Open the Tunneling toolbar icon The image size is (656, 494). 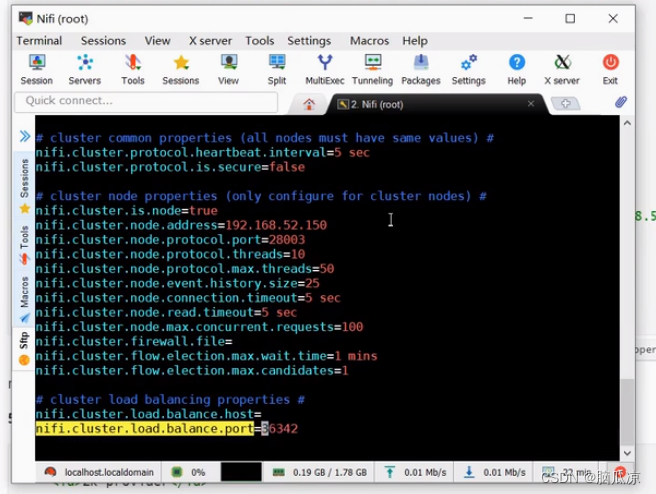pos(372,70)
